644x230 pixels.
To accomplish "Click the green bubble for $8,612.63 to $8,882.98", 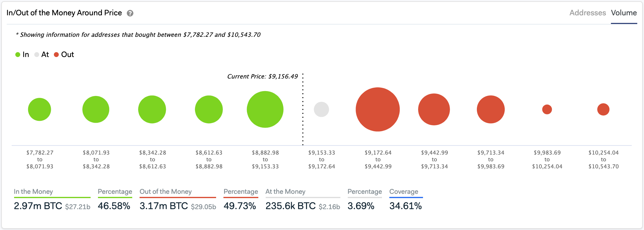I will click(209, 109).
